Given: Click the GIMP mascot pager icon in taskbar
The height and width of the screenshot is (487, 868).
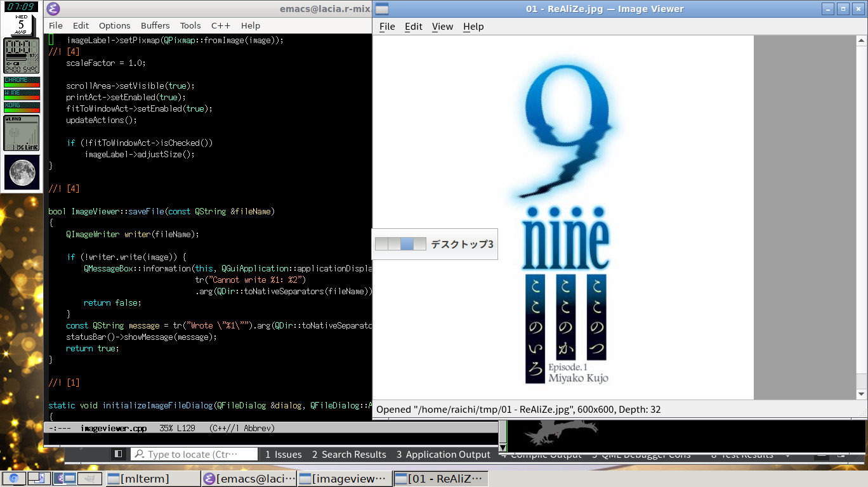Looking at the screenshot, I should coord(90,478).
